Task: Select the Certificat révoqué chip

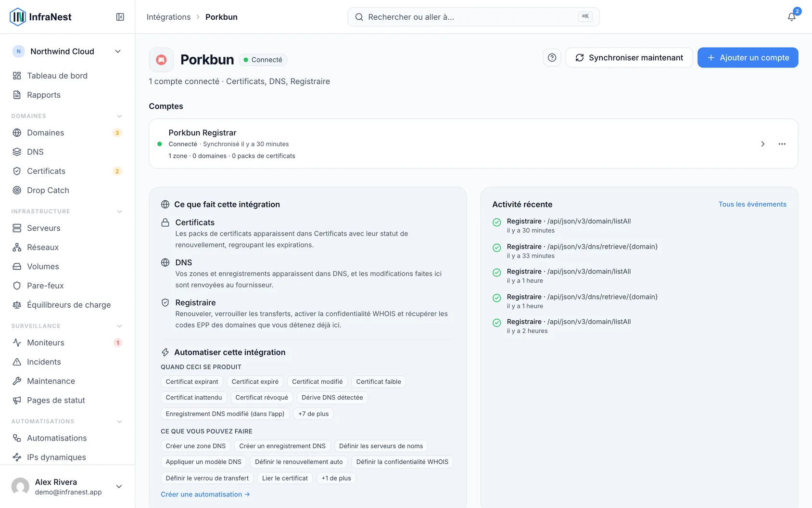Action: point(262,398)
